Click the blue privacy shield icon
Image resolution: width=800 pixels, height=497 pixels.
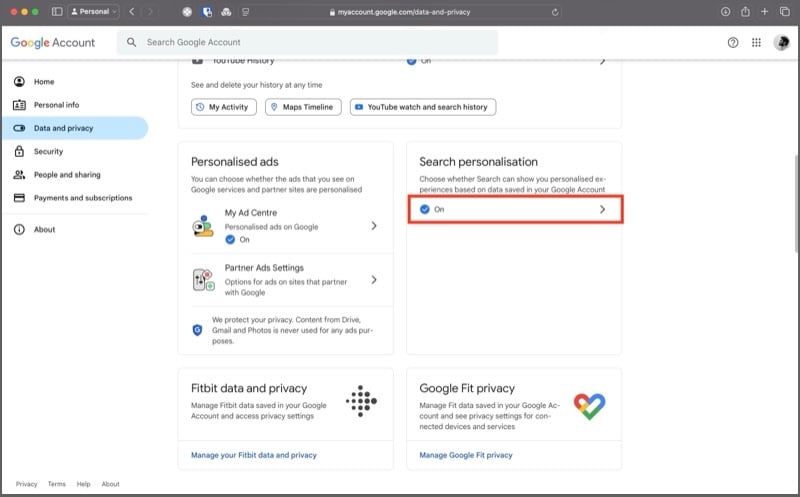tap(197, 330)
